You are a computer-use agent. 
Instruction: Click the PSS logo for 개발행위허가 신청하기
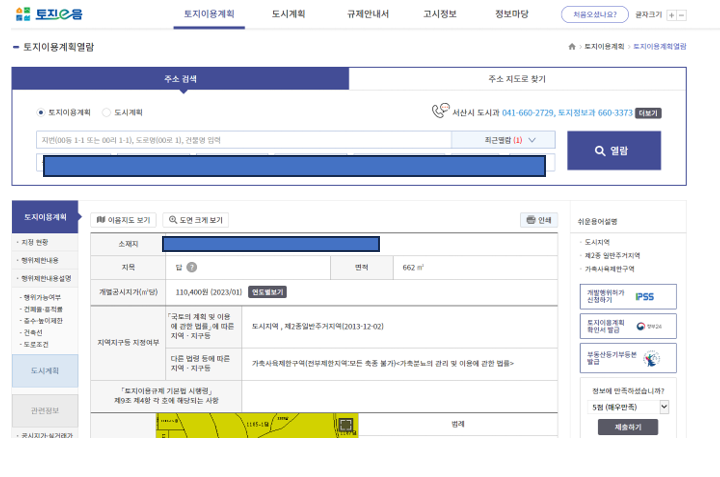(644, 297)
